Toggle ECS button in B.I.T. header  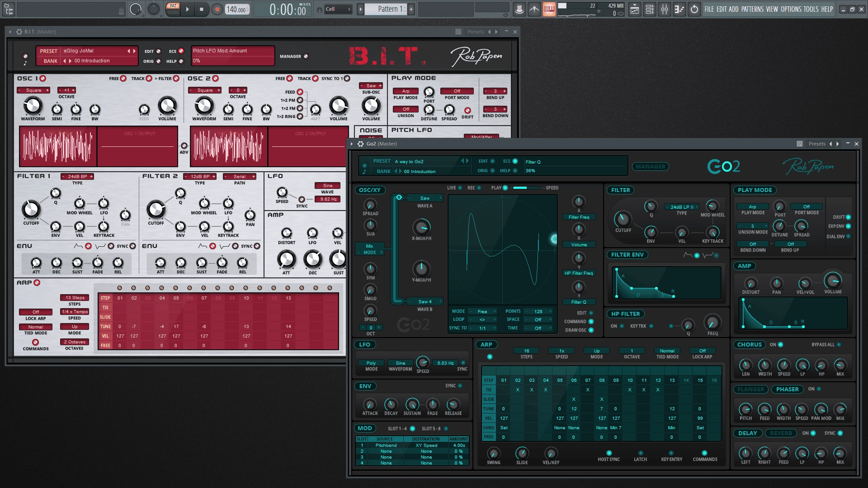(x=181, y=51)
